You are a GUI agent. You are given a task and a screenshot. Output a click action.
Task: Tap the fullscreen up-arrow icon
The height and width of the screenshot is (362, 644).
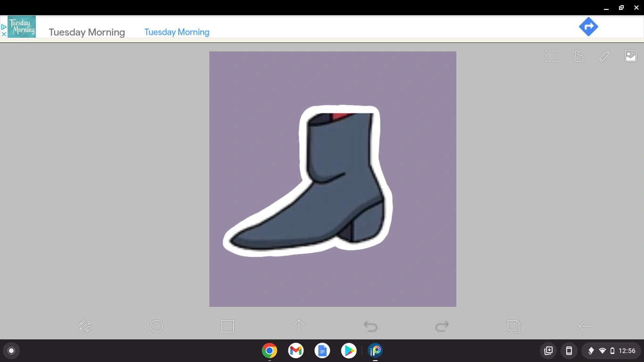click(299, 326)
